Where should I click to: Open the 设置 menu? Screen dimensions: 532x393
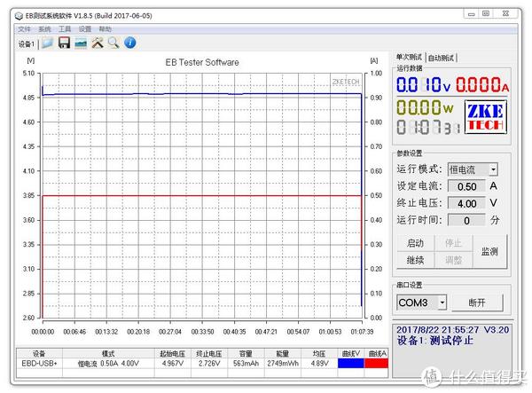pyautogui.click(x=85, y=29)
